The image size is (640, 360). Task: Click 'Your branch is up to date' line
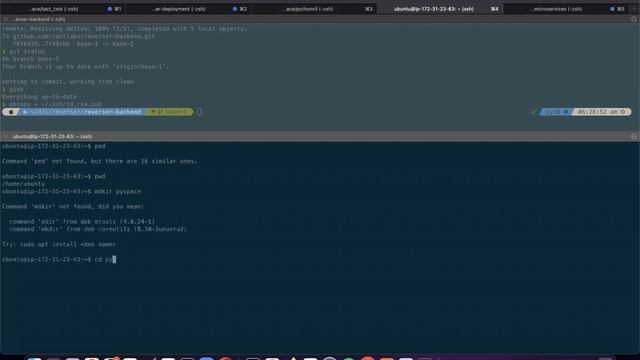[x=85, y=67]
